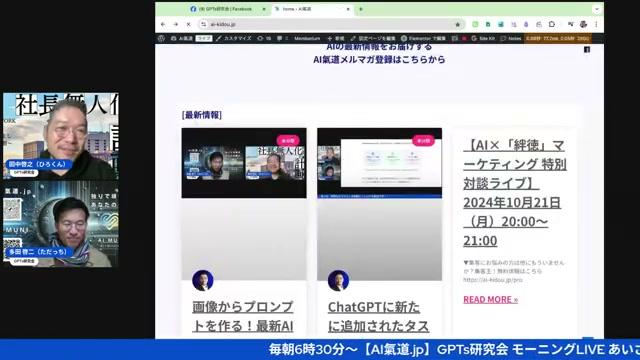Click the ライブ badge in admin bar
The height and width of the screenshot is (360, 640).
tap(204, 38)
